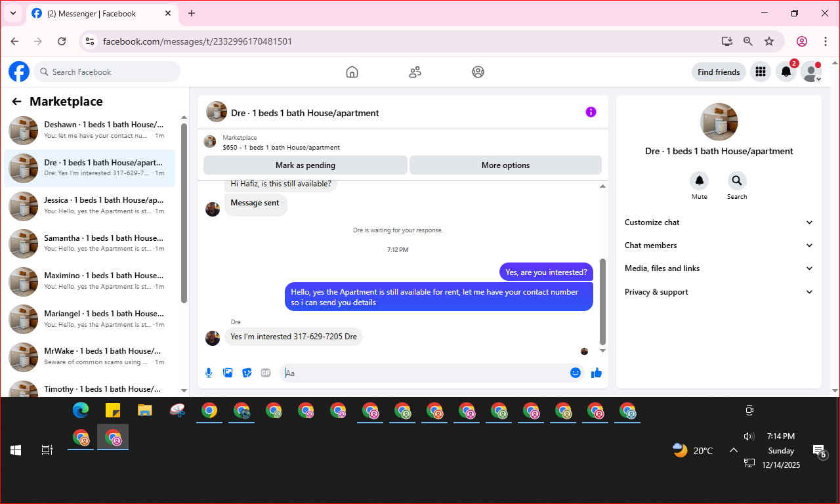Image resolution: width=840 pixels, height=504 pixels.
Task: Open a new browser tab
Action: pos(192,13)
